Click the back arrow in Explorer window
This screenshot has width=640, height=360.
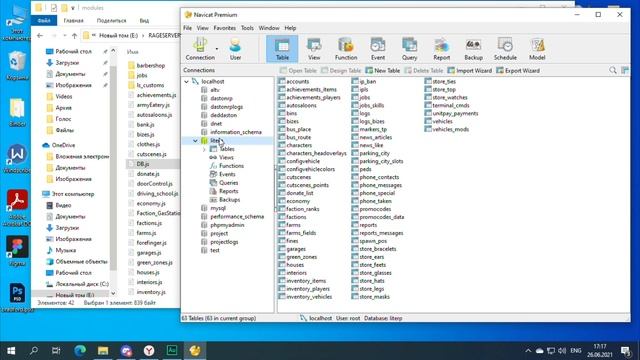40,36
